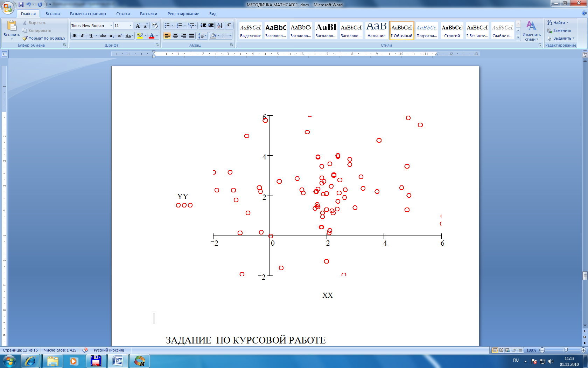
Task: Align text to the left
Action: pos(167,36)
